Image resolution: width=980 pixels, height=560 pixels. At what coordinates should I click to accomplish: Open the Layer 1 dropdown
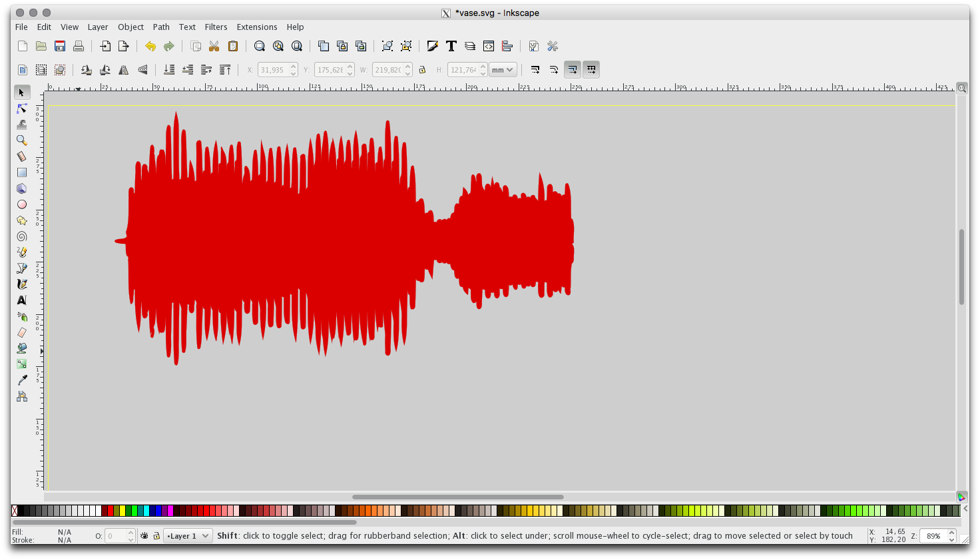[x=188, y=535]
